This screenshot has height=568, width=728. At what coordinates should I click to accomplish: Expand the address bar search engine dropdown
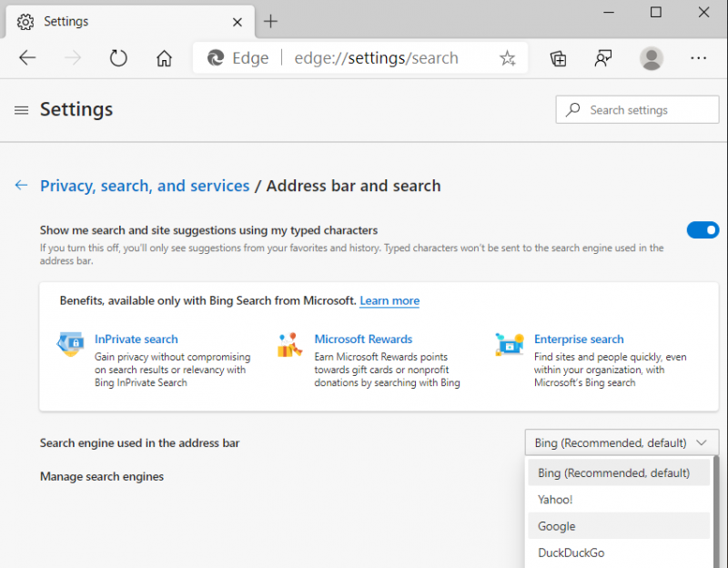pyautogui.click(x=622, y=442)
